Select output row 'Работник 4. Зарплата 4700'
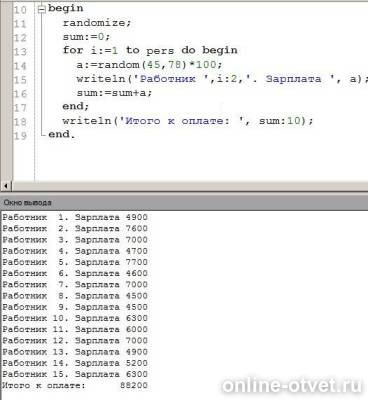This screenshot has width=368, height=400. (x=75, y=251)
